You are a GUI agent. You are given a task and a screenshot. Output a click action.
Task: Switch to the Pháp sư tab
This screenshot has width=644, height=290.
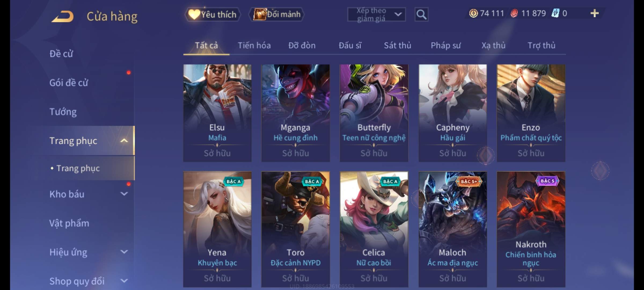[x=445, y=45]
